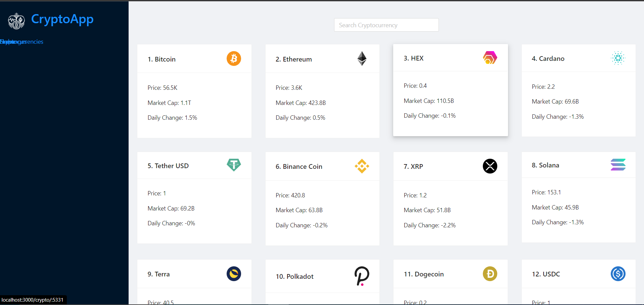Viewport: 644px width, 305px height.
Task: Click the Terra moon icon
Action: click(x=234, y=274)
